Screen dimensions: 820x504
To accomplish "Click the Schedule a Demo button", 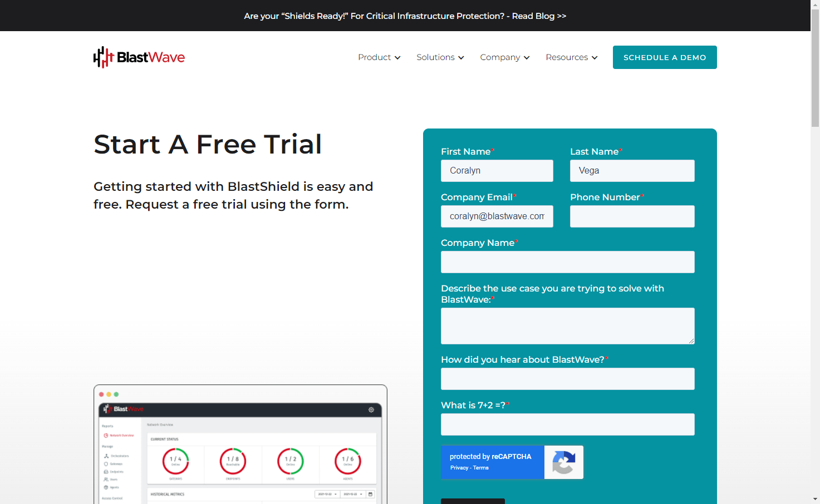I will (x=665, y=57).
